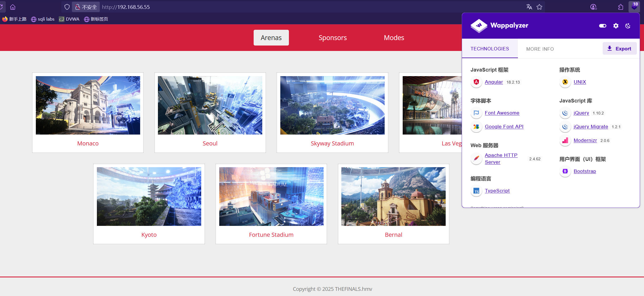Click the translate page icon

[529, 7]
